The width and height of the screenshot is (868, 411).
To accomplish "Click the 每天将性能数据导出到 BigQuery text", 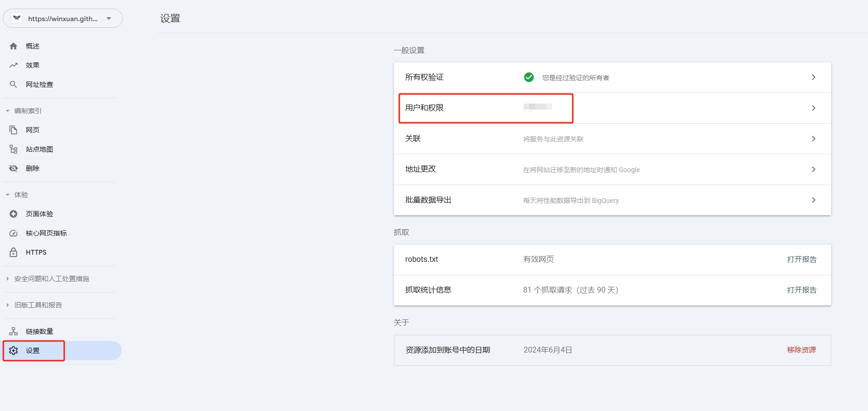I will 571,200.
